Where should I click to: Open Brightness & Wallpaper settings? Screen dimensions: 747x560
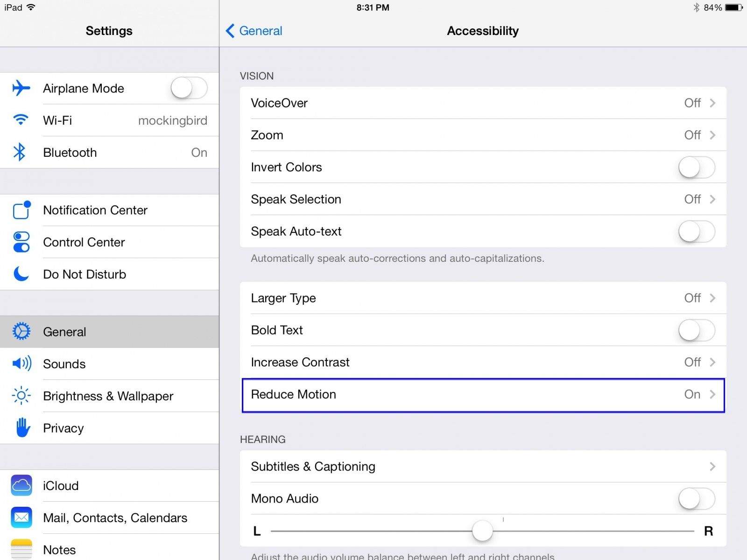(x=108, y=396)
